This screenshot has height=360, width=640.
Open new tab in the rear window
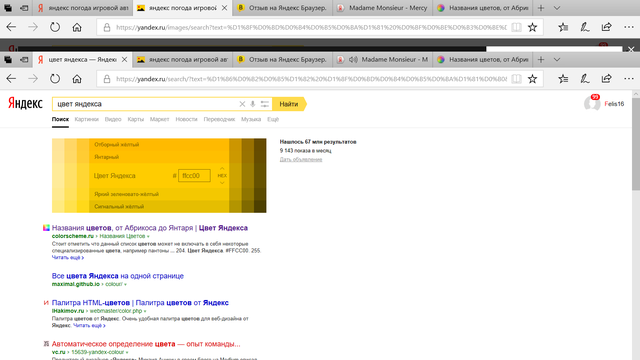(541, 8)
